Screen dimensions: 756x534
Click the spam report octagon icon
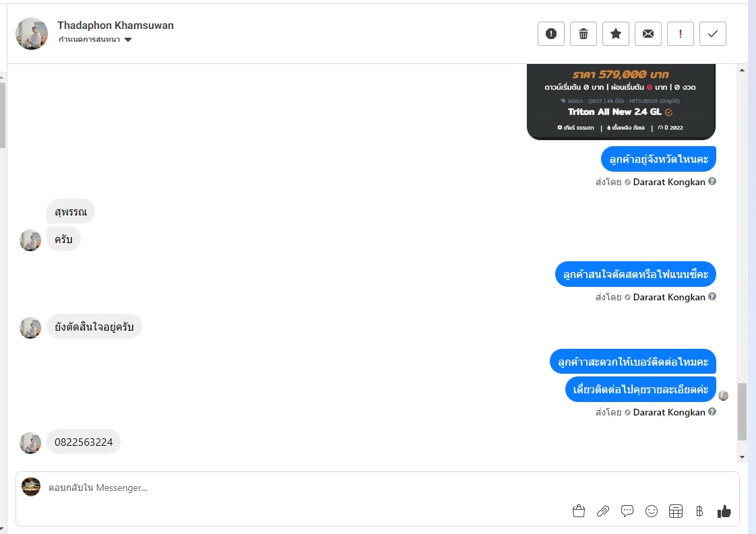point(550,34)
